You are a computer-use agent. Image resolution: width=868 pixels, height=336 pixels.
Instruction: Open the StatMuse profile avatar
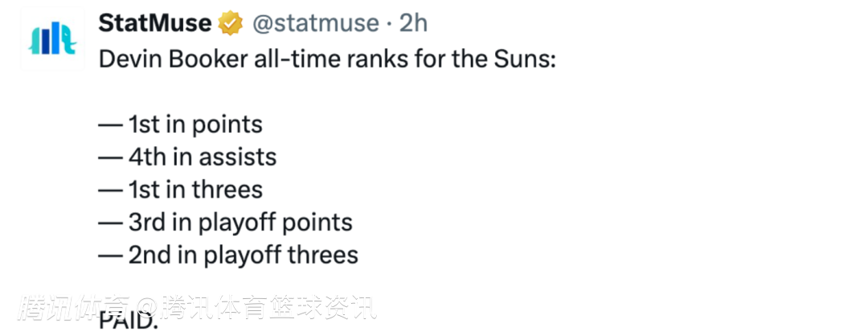point(52,39)
